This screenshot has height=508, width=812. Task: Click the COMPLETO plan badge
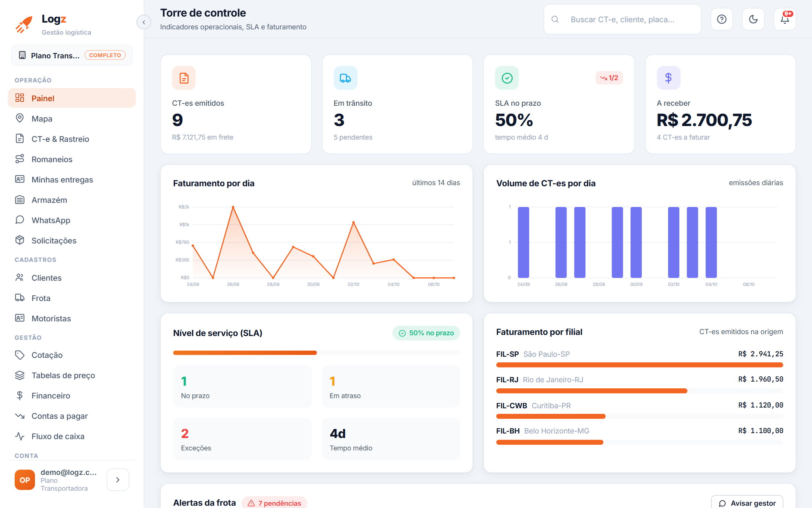click(x=105, y=55)
